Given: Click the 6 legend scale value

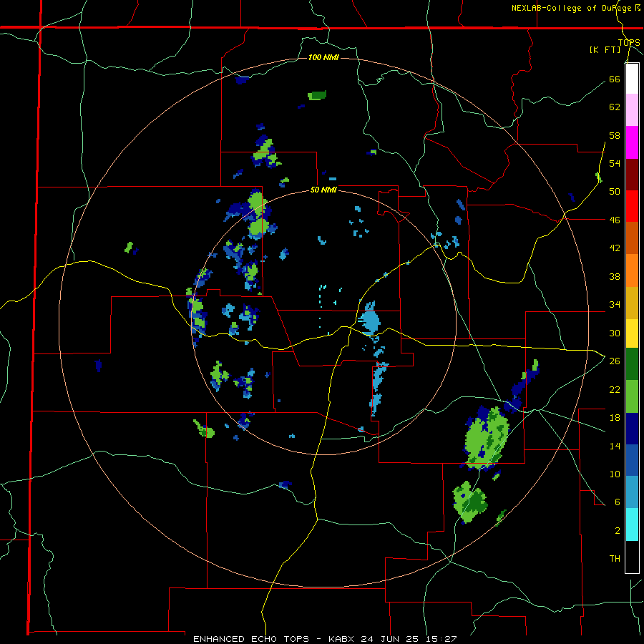Looking at the screenshot, I should (x=618, y=502).
